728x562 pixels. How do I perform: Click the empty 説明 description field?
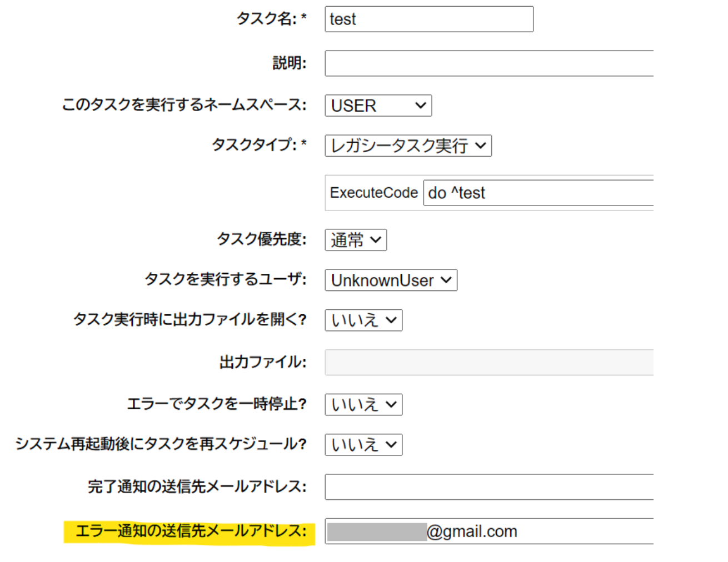point(488,63)
